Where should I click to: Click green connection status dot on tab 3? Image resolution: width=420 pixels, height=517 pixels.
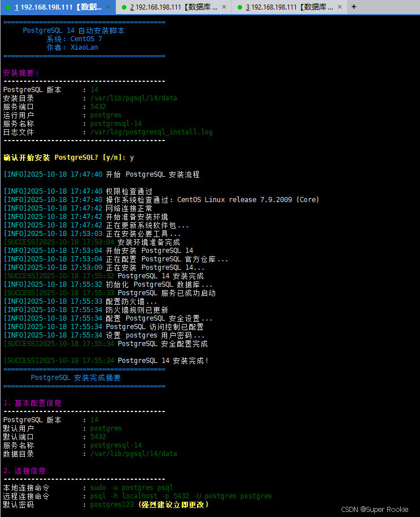[240, 7]
